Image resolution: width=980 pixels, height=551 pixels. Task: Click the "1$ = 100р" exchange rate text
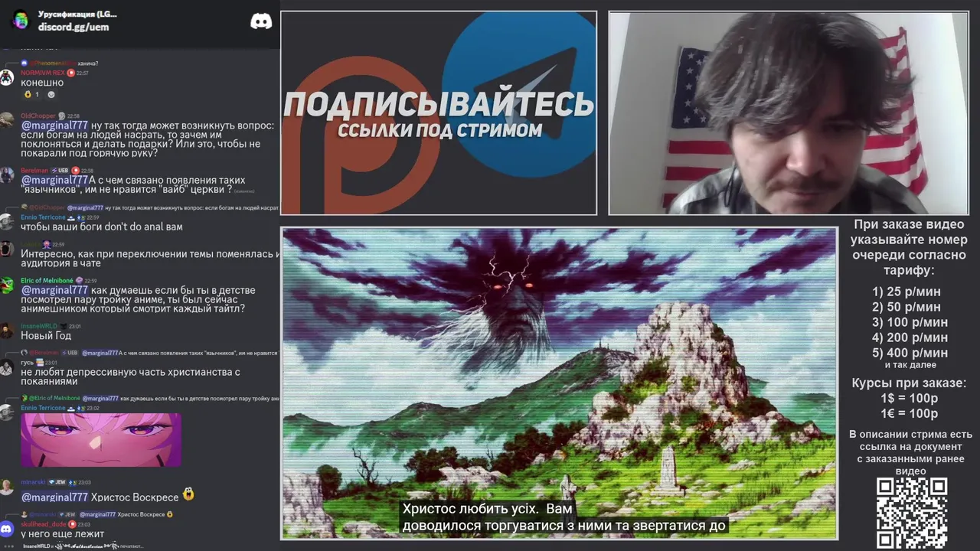click(909, 398)
